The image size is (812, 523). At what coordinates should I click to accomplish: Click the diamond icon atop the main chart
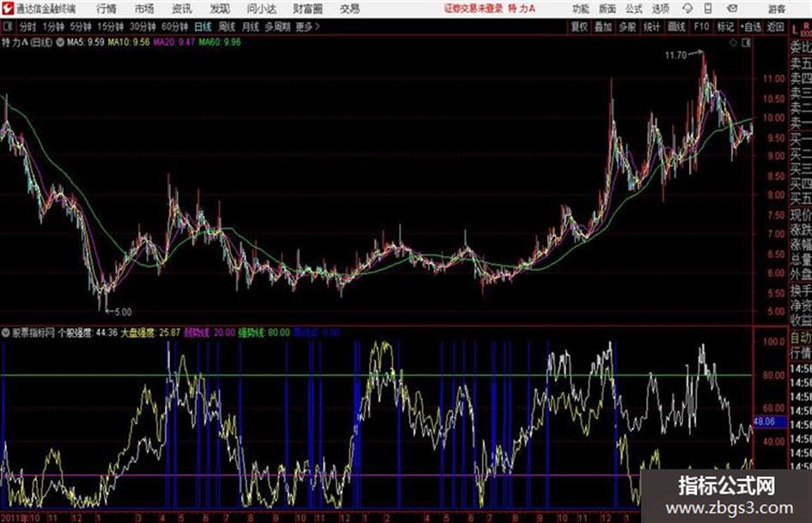click(x=733, y=43)
